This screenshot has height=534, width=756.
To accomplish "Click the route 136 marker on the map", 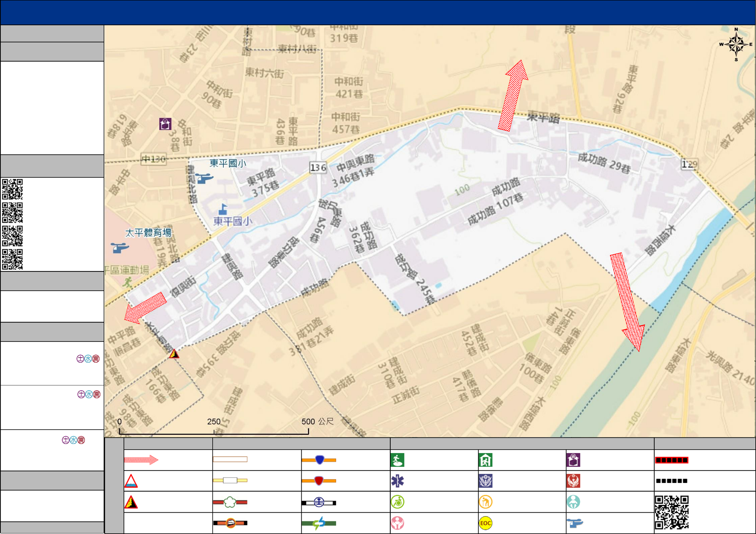I will point(318,168).
